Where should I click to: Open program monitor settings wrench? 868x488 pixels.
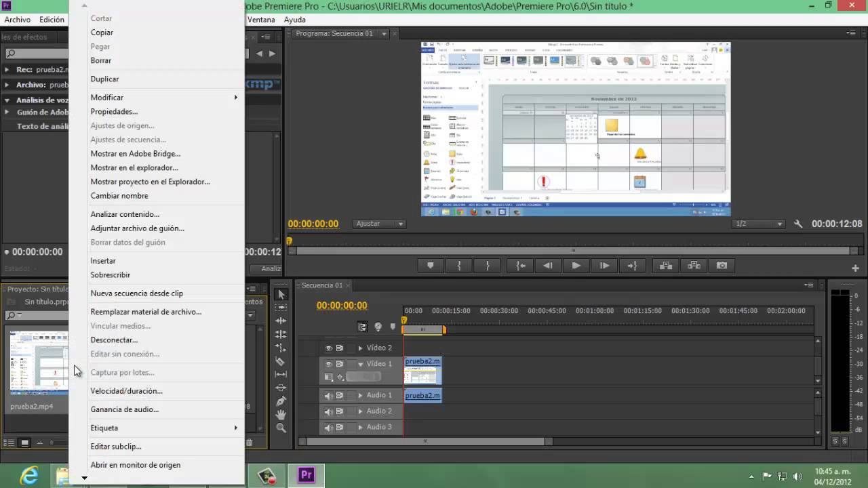pos(798,224)
